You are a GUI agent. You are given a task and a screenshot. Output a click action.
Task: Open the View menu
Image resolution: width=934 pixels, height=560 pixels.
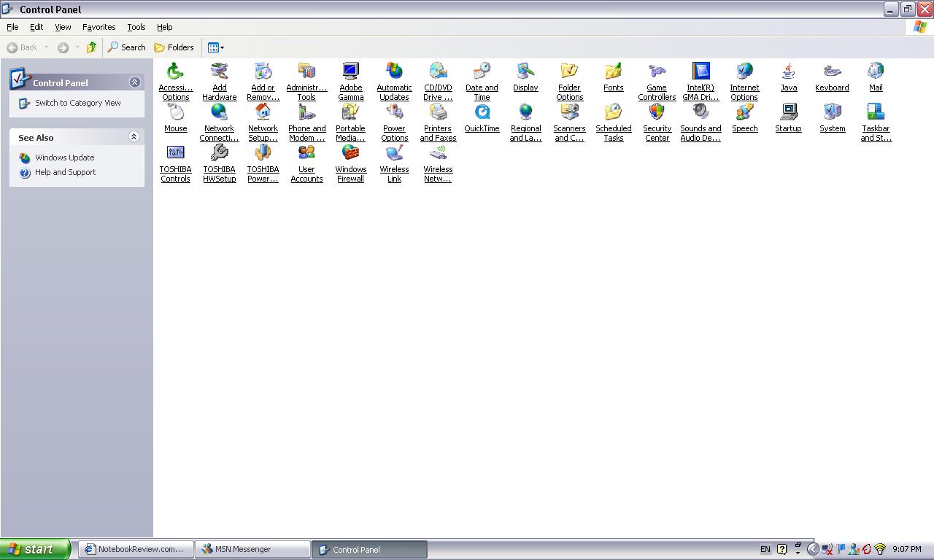point(63,27)
